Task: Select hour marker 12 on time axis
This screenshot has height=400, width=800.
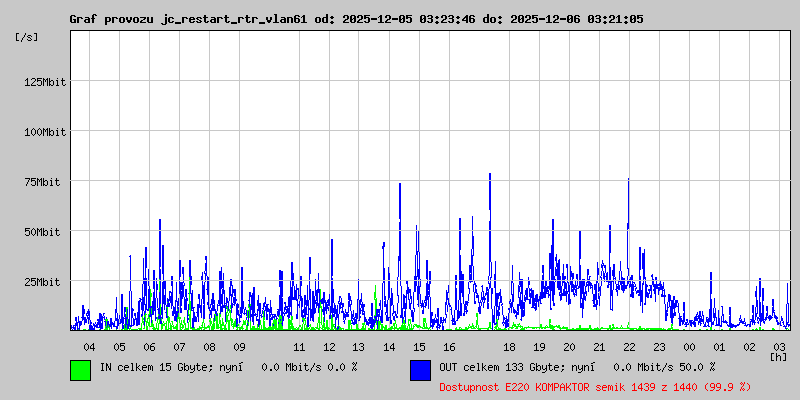Action: 329,346
